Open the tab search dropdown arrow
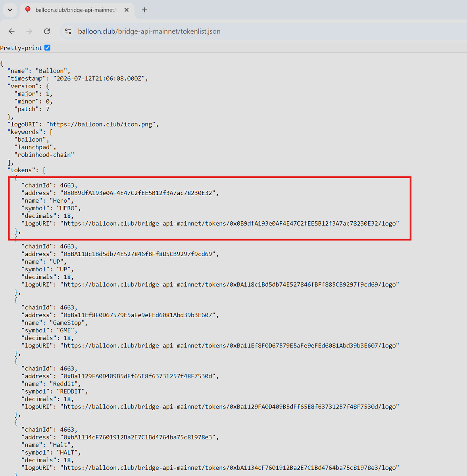 click(x=10, y=10)
